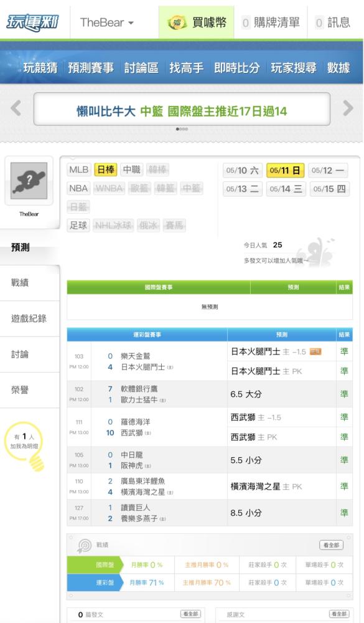Open the 預測 sidebar tab
This screenshot has width=364, height=623.
tap(29, 247)
